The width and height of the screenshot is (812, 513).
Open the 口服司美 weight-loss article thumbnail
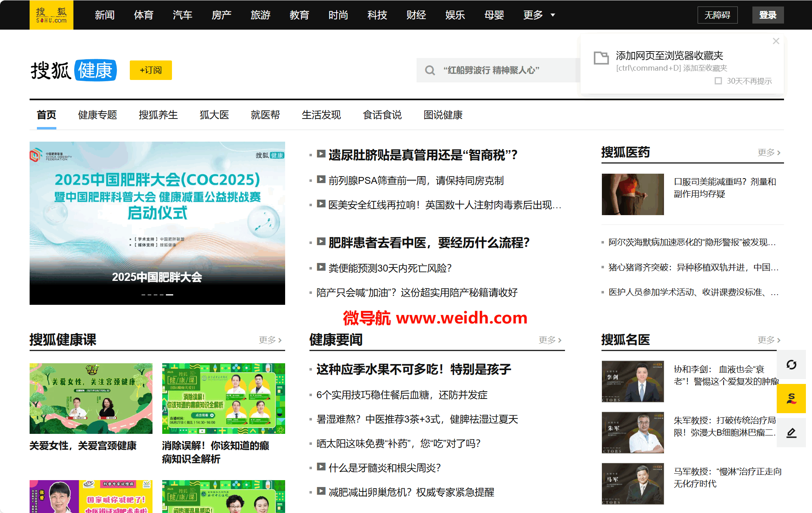coord(633,194)
